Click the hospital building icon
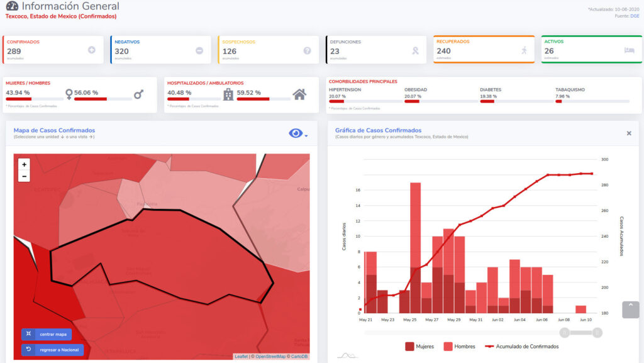 click(x=228, y=94)
